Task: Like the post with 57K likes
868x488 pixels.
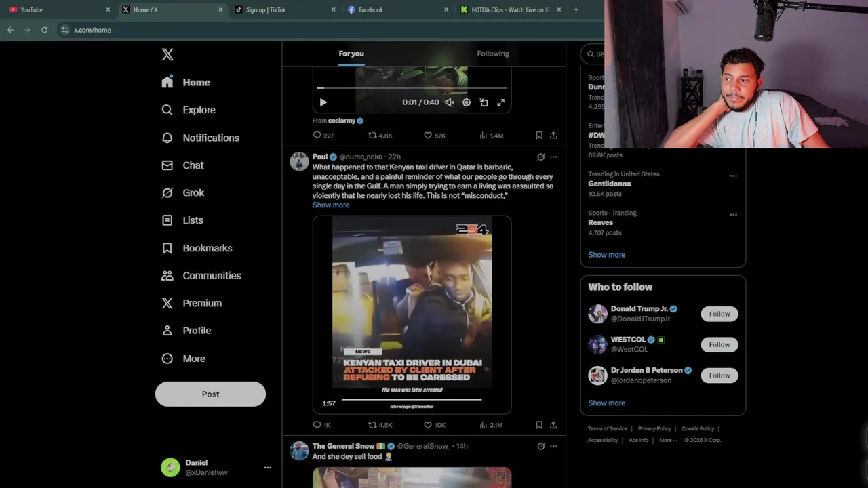Action: 434,136
